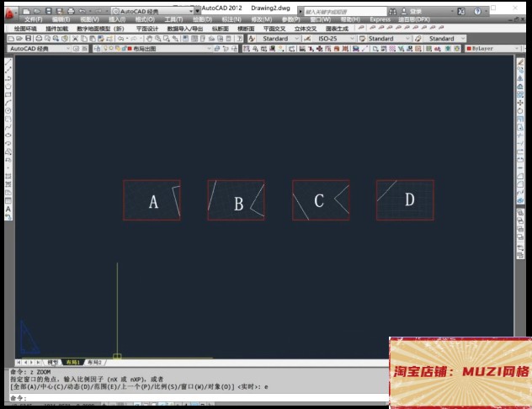
Task: Open the 文件(F) menu
Action: 34,19
